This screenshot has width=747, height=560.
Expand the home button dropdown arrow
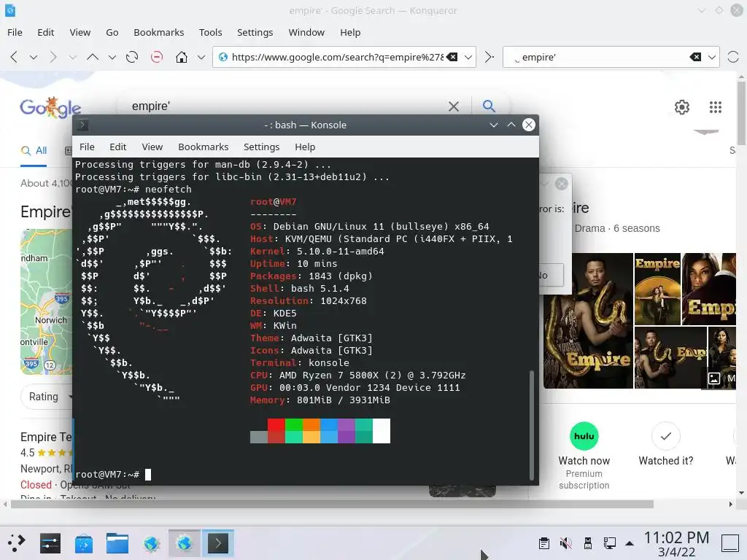click(x=201, y=57)
